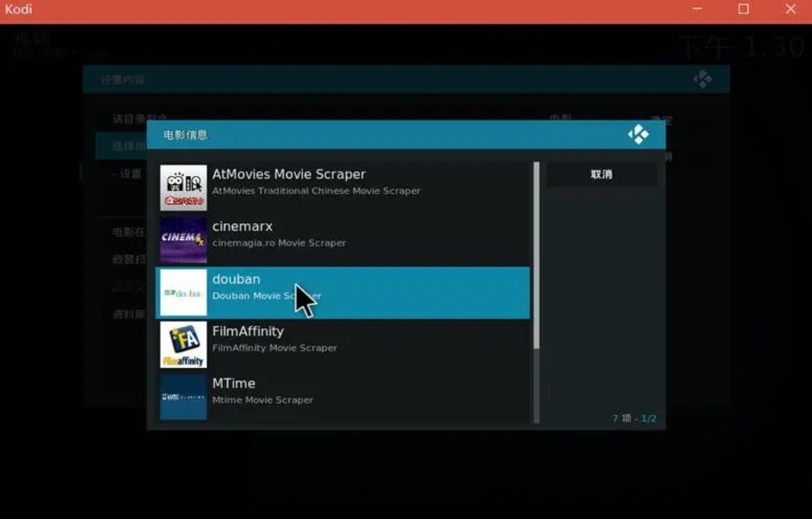Click the 电影信息 dialog title
Screen dimensions: 812x519
pyautogui.click(x=185, y=135)
